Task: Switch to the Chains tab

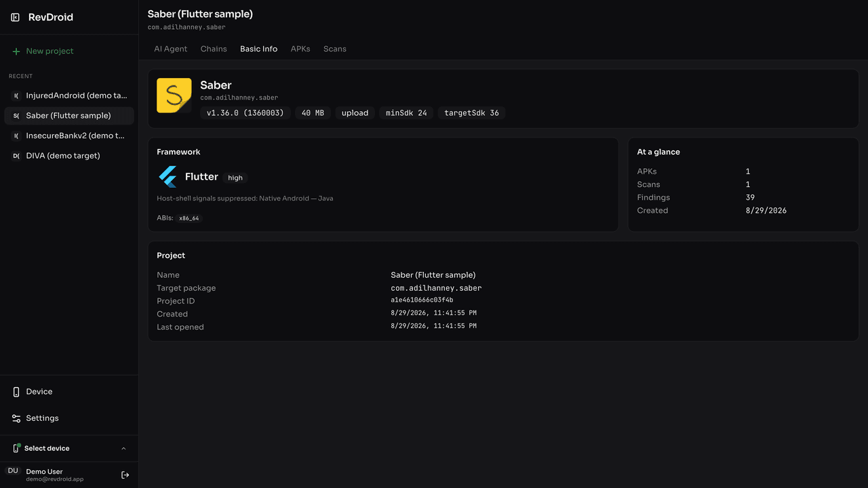Action: tap(214, 49)
